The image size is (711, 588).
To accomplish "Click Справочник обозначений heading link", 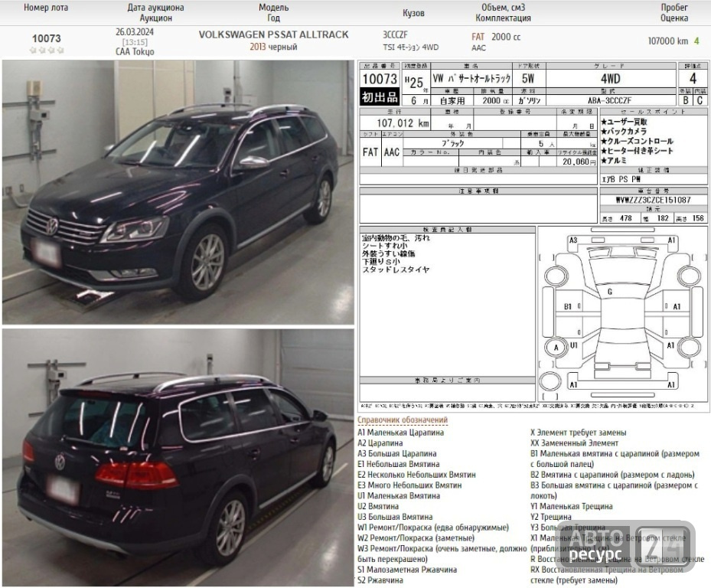I will tap(403, 420).
